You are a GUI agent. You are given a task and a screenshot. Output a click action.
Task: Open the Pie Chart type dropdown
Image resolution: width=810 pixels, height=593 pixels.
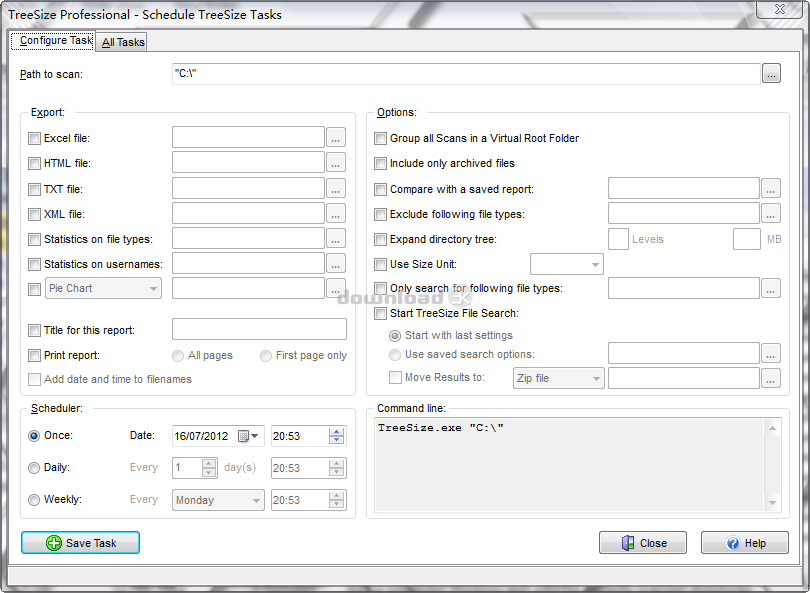(103, 288)
